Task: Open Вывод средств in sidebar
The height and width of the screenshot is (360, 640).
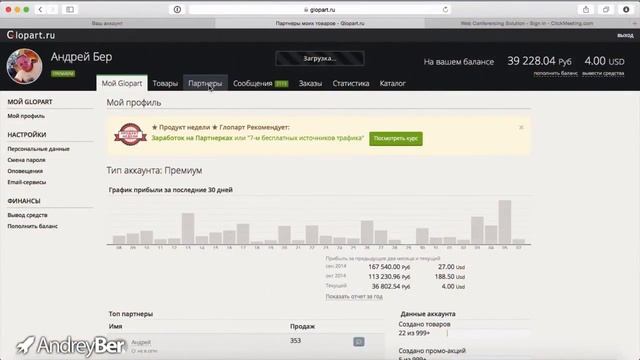Action: 27,215
